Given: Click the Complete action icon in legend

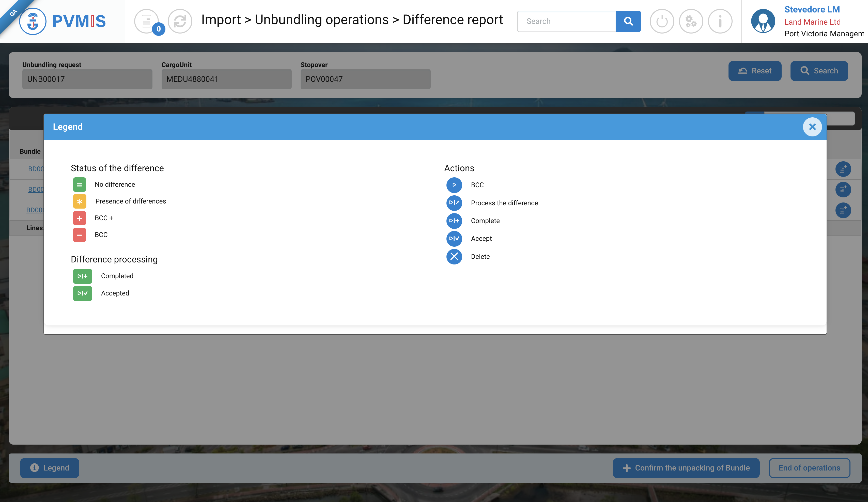Looking at the screenshot, I should 454,221.
